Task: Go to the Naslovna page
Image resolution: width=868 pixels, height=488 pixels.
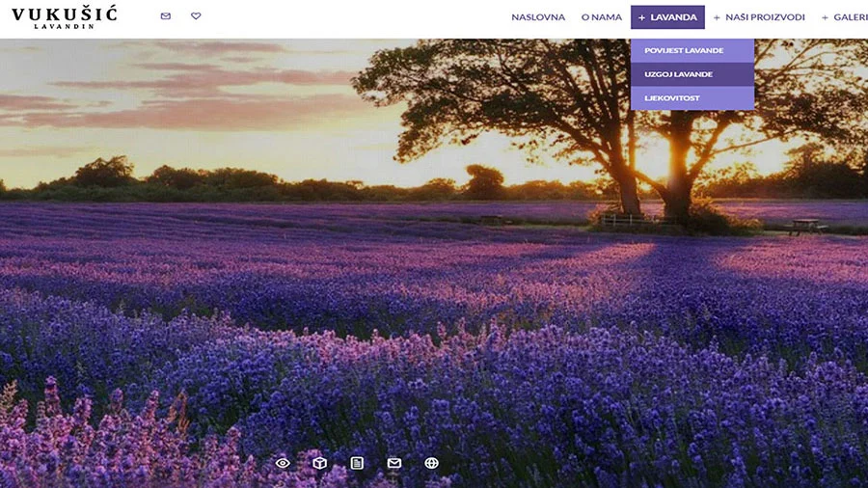Action: 538,17
